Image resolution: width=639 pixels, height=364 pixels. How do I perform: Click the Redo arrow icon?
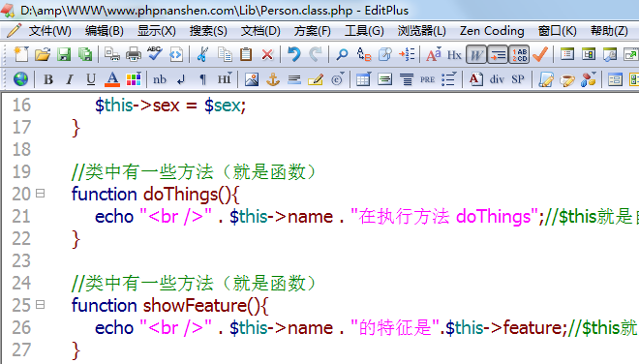point(315,54)
